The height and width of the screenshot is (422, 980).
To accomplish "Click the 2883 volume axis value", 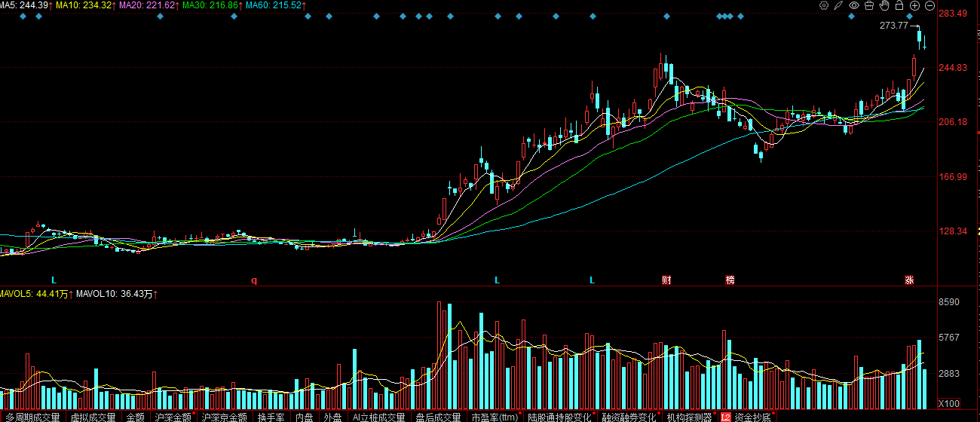I will (948, 374).
